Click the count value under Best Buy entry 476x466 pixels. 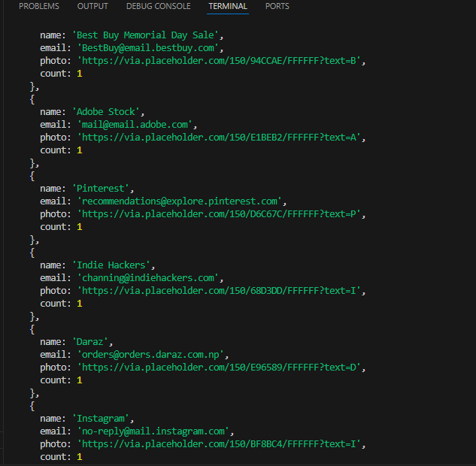tap(80, 74)
